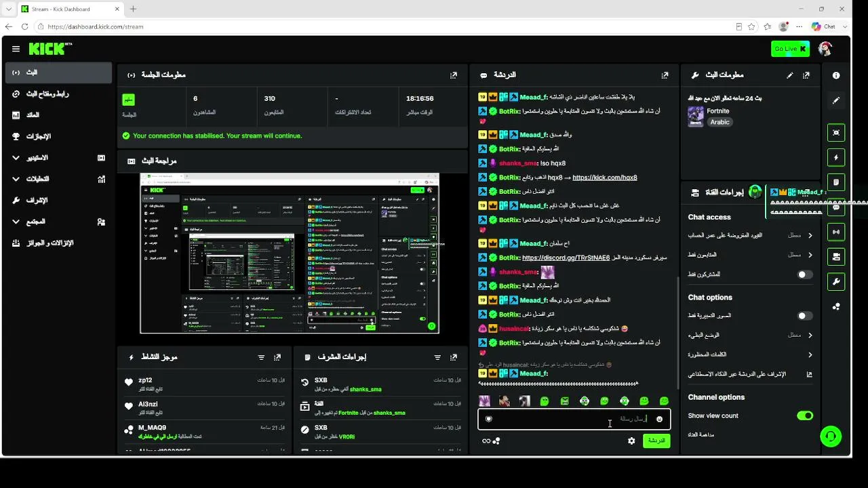Click the Arabic language tag
This screenshot has height=488, width=868.
click(x=719, y=122)
